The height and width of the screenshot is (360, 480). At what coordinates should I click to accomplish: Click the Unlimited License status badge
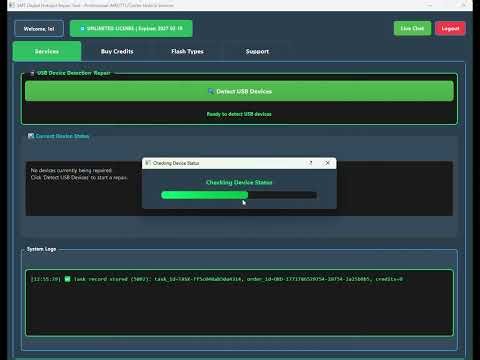tap(131, 29)
